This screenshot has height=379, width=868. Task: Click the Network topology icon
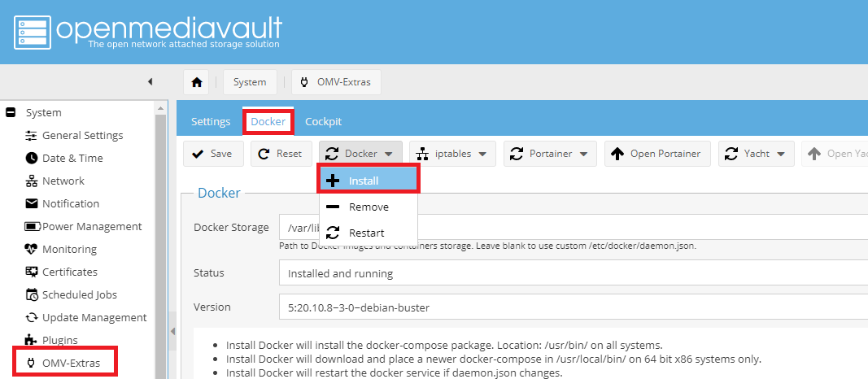(32, 181)
